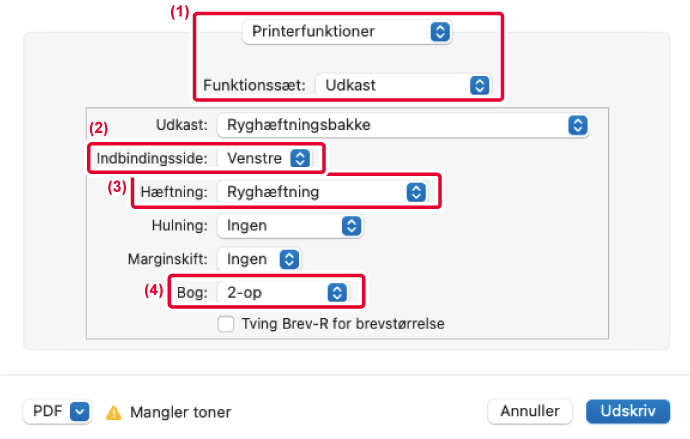Image resolution: width=690 pixels, height=439 pixels.
Task: Open the Marginskift dropdown
Action: click(259, 259)
